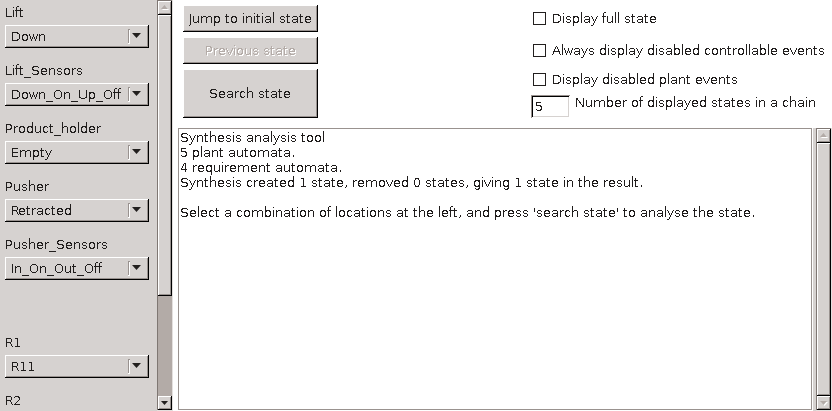
Task: Open the Product_holder dropdown showing Empty
Action: point(77,153)
